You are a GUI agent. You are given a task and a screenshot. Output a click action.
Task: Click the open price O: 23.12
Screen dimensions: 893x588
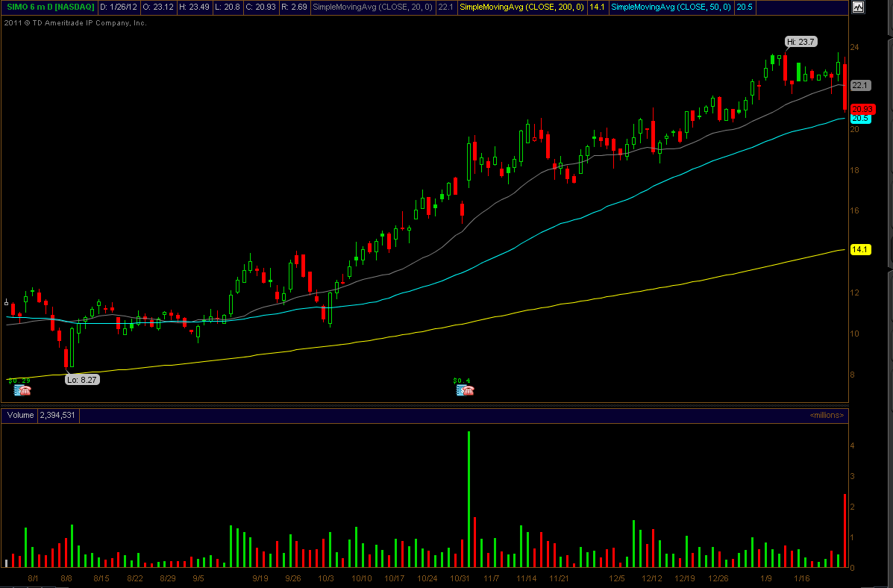(x=157, y=7)
